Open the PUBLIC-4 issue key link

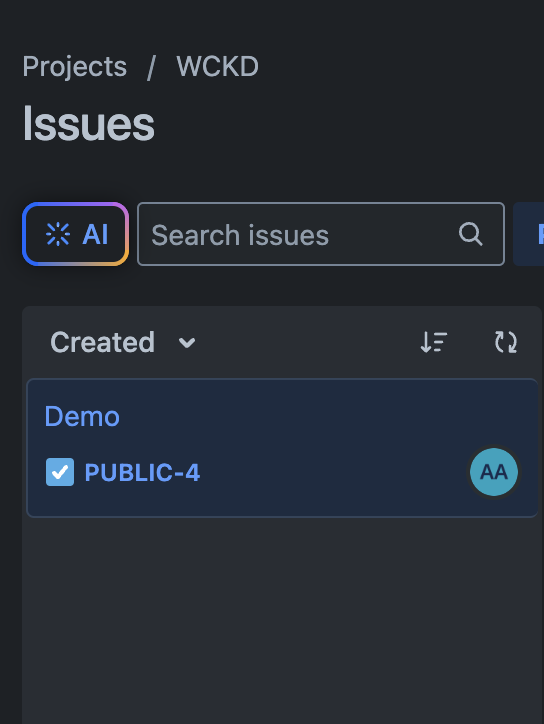pos(142,472)
